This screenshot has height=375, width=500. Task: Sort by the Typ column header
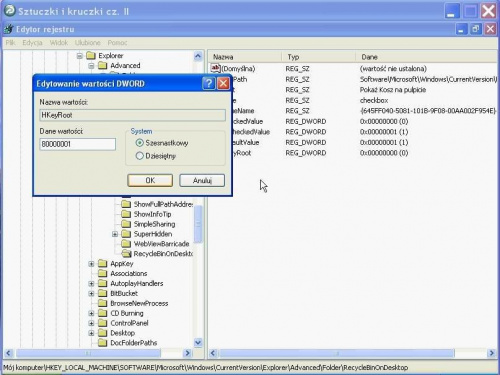click(318, 57)
